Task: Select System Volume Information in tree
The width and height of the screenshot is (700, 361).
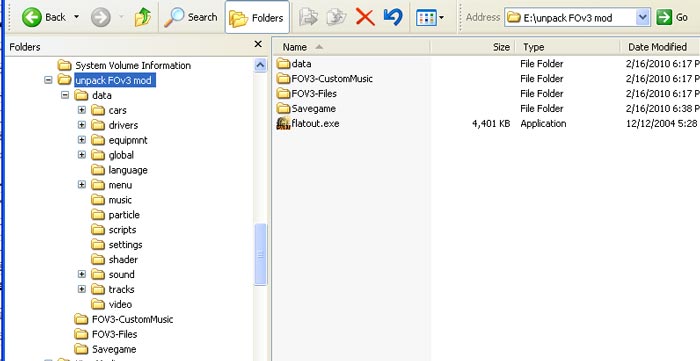Action: [133, 66]
